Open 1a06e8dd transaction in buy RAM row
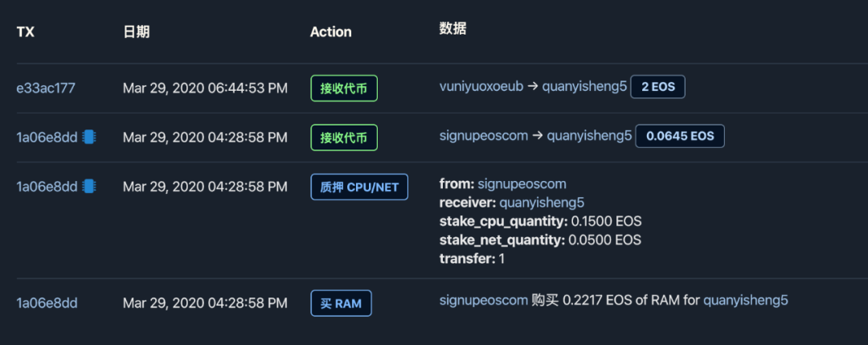 coord(47,303)
